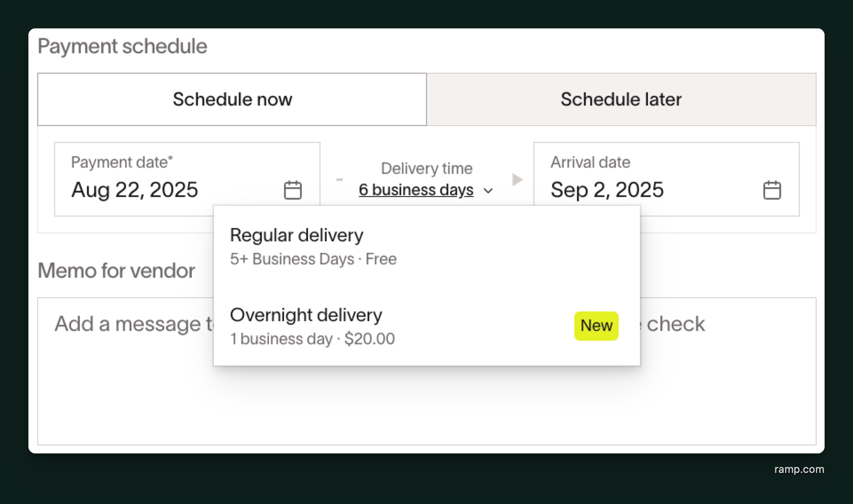Choose the Overnight delivery option
853x504 pixels.
[x=312, y=326]
